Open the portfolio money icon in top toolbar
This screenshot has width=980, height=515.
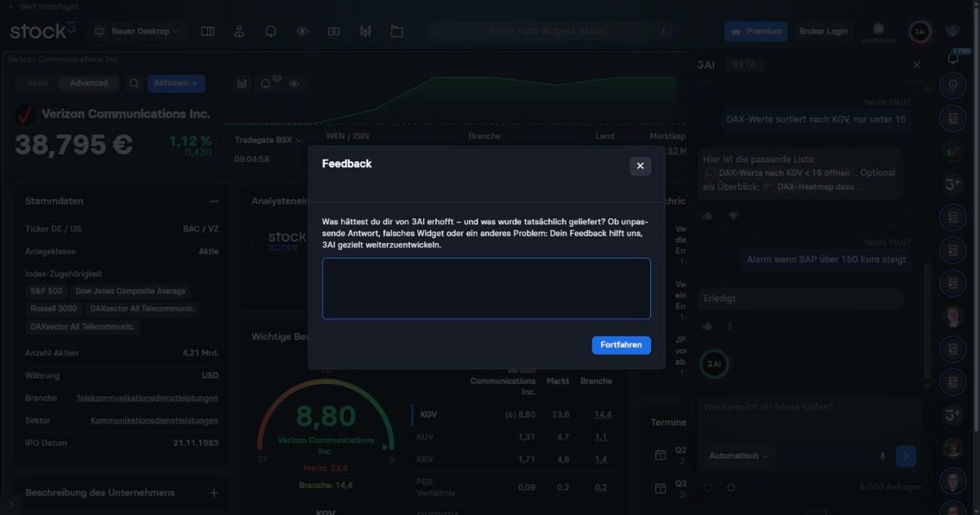[334, 31]
